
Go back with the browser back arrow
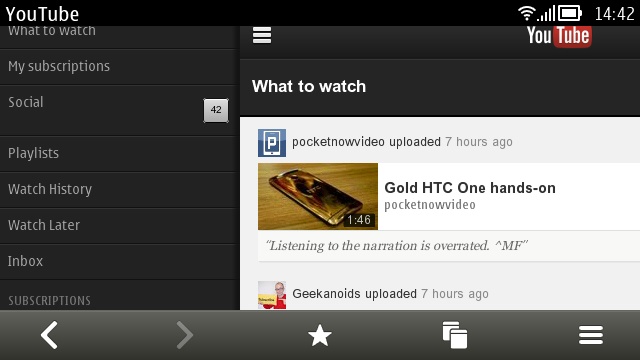[49, 335]
